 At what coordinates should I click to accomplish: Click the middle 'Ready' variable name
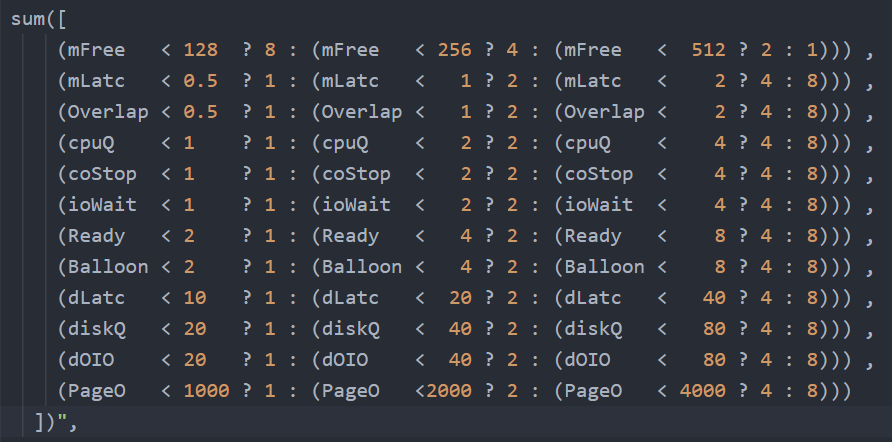tap(351, 236)
